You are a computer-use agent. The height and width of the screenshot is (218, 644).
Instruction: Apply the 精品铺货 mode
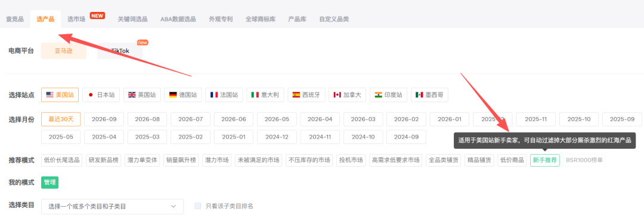click(479, 160)
